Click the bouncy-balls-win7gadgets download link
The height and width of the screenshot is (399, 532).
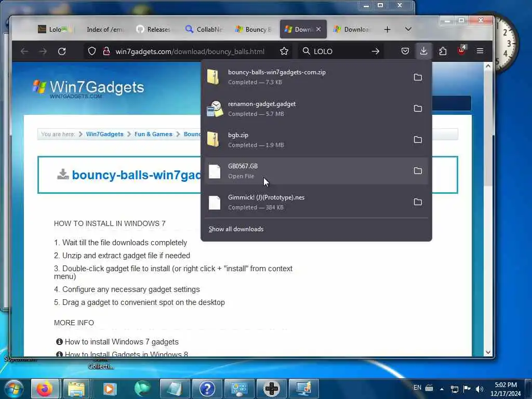[137, 175]
